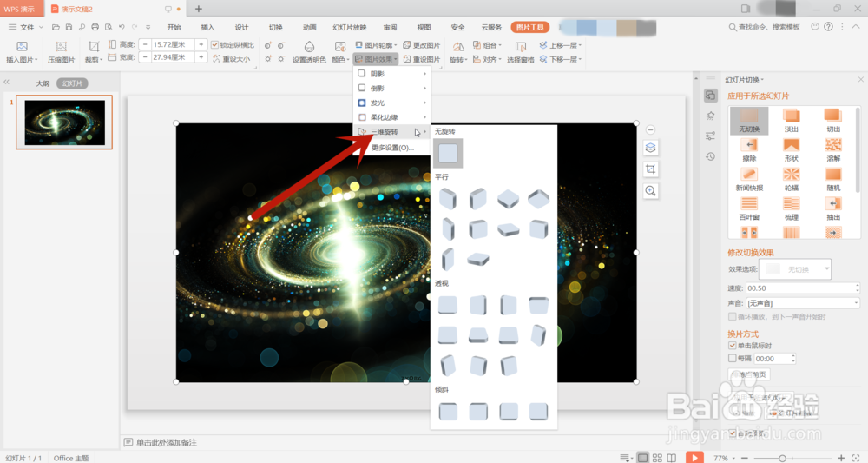Open the 开始 ribbon tab

click(x=174, y=27)
